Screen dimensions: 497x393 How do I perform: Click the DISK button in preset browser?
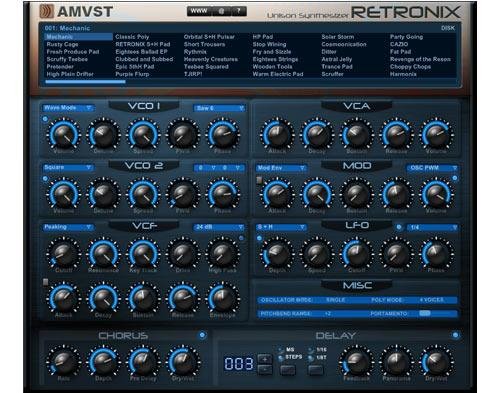448,28
